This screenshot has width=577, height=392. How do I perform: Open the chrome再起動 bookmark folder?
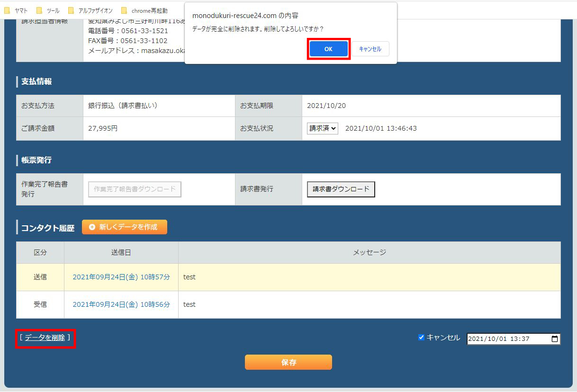click(x=144, y=10)
